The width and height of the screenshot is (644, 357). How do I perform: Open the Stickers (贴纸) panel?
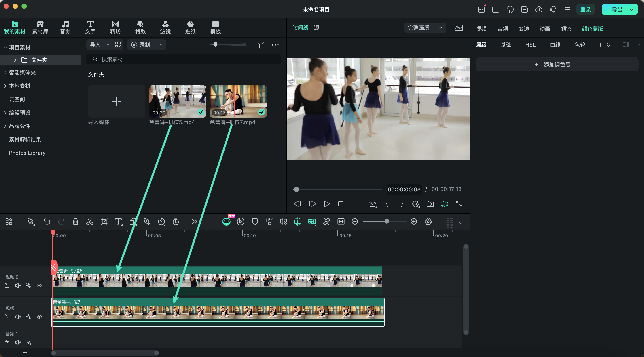pyautogui.click(x=190, y=27)
